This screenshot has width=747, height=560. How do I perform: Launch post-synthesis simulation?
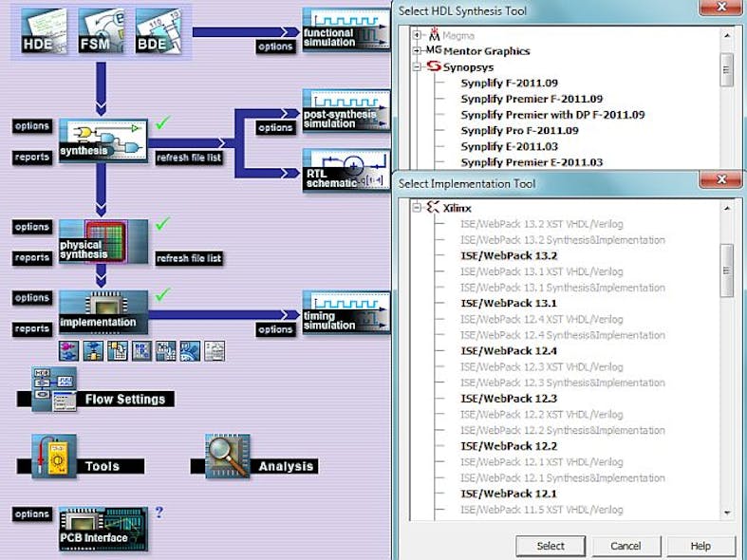346,111
